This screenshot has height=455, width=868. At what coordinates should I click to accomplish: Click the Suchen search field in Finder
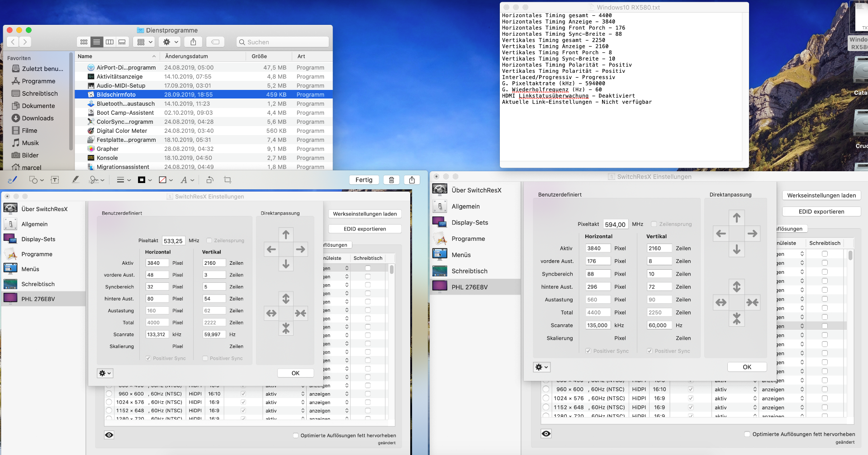click(x=283, y=42)
